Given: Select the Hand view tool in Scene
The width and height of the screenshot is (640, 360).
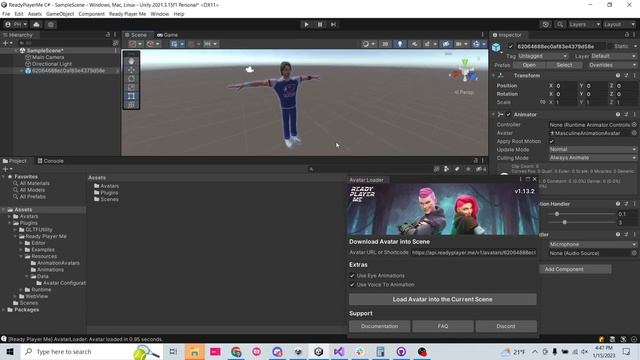Looking at the screenshot, I should (x=131, y=61).
